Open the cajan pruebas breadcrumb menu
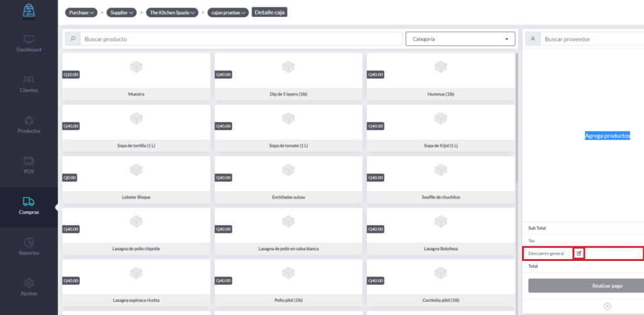Image resolution: width=644 pixels, height=315 pixels. coord(228,13)
